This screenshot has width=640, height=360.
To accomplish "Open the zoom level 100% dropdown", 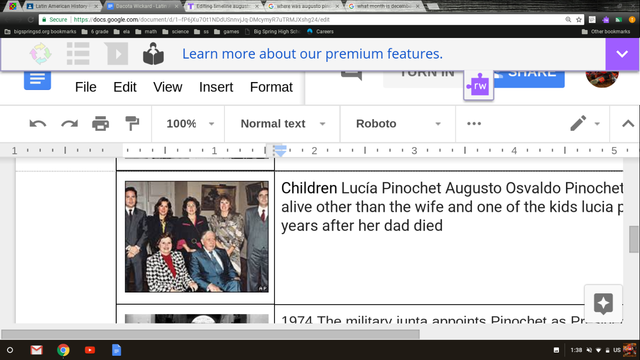I will tap(190, 124).
